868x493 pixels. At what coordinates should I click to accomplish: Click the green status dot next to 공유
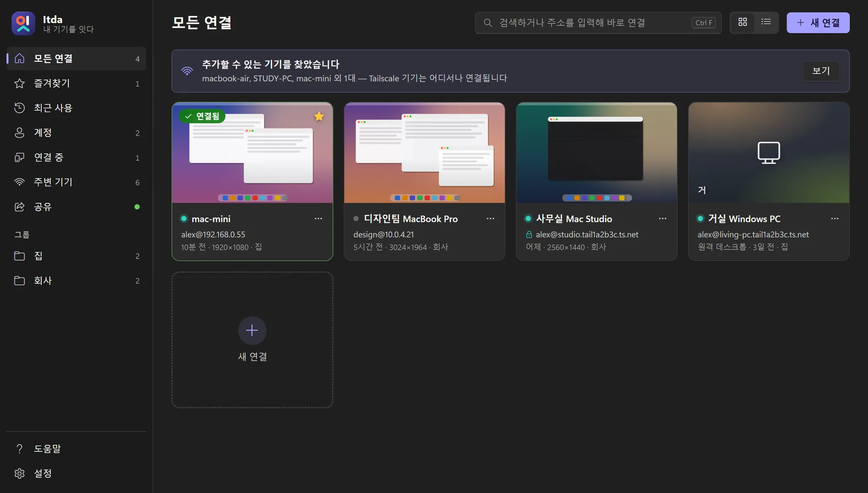coord(137,207)
